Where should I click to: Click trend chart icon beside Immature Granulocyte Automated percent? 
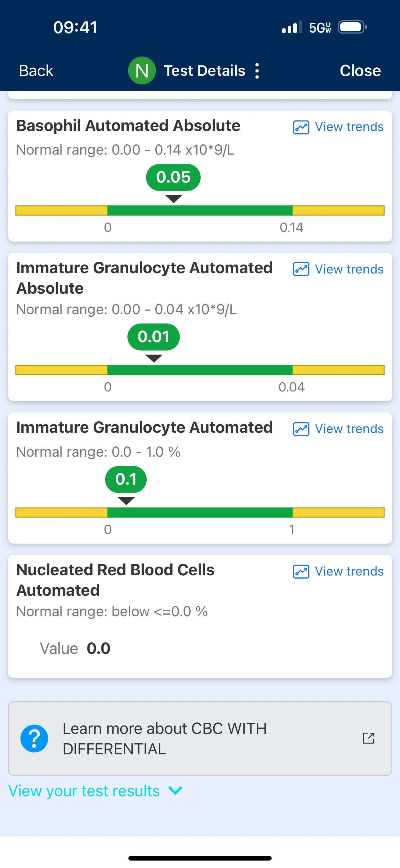301,429
